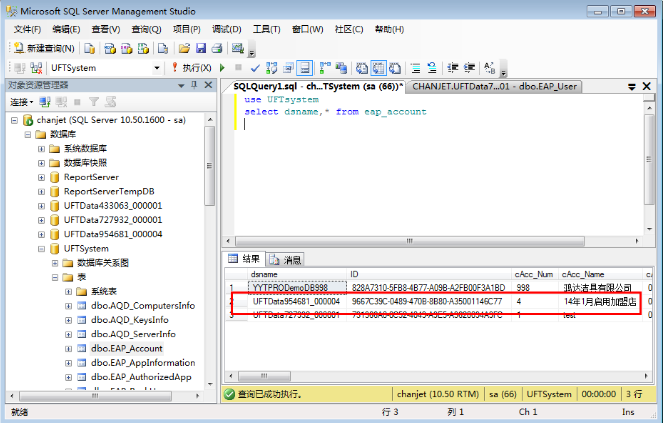The image size is (664, 423).
Task: Click the Execute (执行) button
Action: click(191, 68)
